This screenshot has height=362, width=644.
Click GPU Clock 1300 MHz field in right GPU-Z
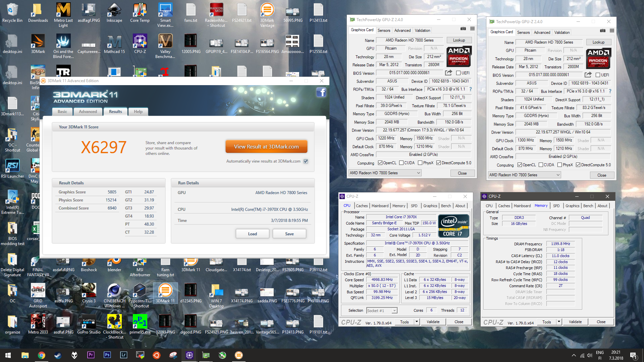pyautogui.click(x=526, y=140)
